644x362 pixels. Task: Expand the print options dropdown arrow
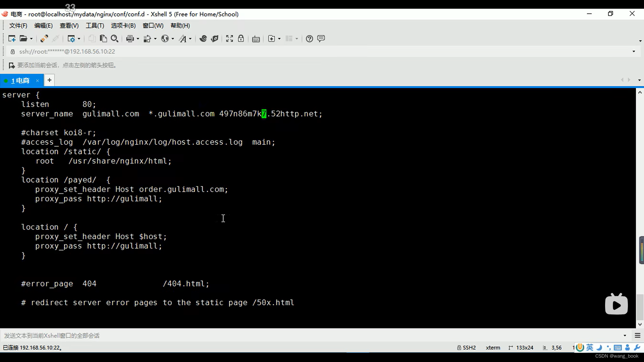tap(138, 39)
